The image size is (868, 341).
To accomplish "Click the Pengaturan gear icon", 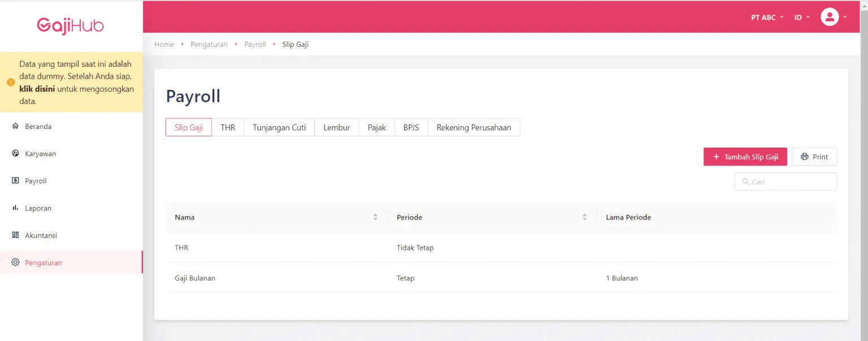I will tap(15, 262).
